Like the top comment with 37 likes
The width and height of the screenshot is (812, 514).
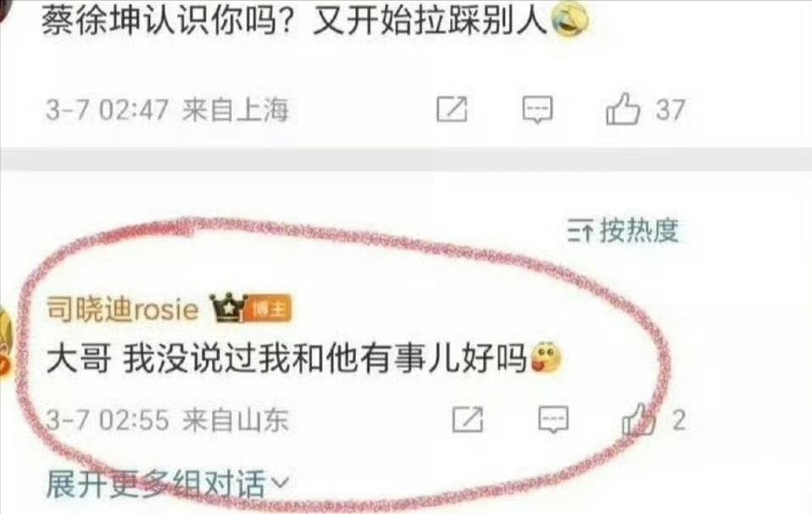point(623,109)
